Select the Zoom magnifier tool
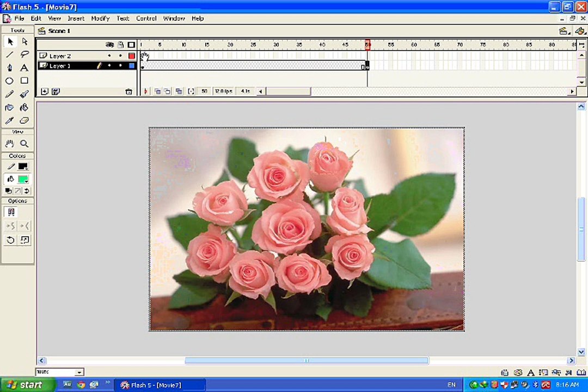Image resolution: width=588 pixels, height=392 pixels. 24,143
